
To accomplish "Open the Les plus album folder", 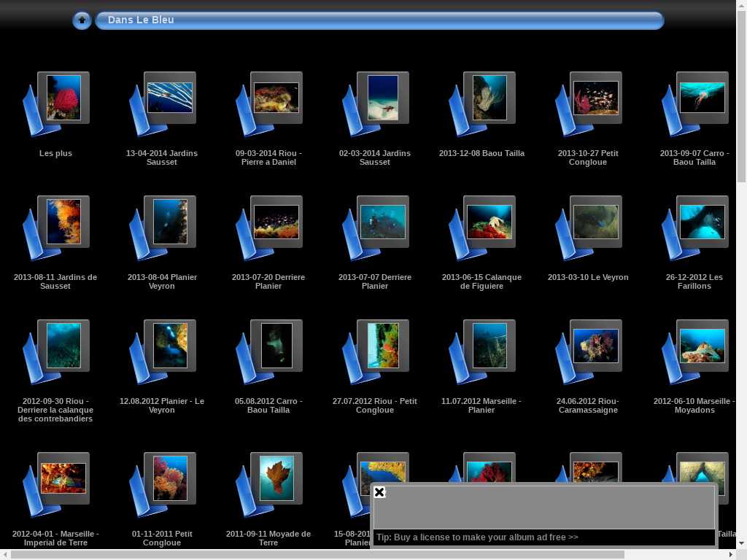I will click(63, 98).
